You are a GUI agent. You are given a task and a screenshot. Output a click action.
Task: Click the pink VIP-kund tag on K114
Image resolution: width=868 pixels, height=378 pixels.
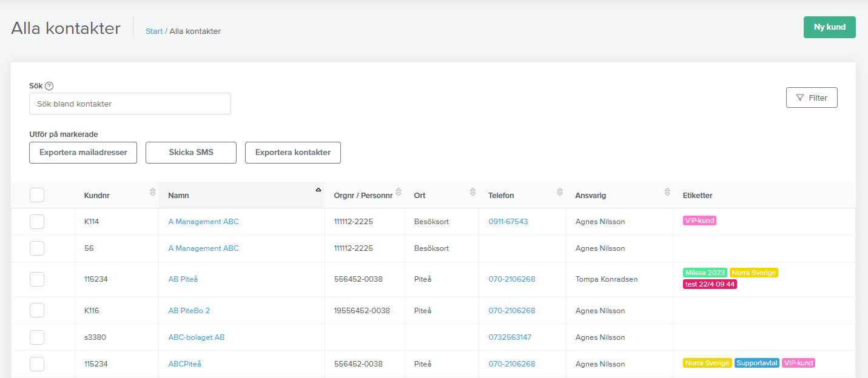click(x=699, y=220)
